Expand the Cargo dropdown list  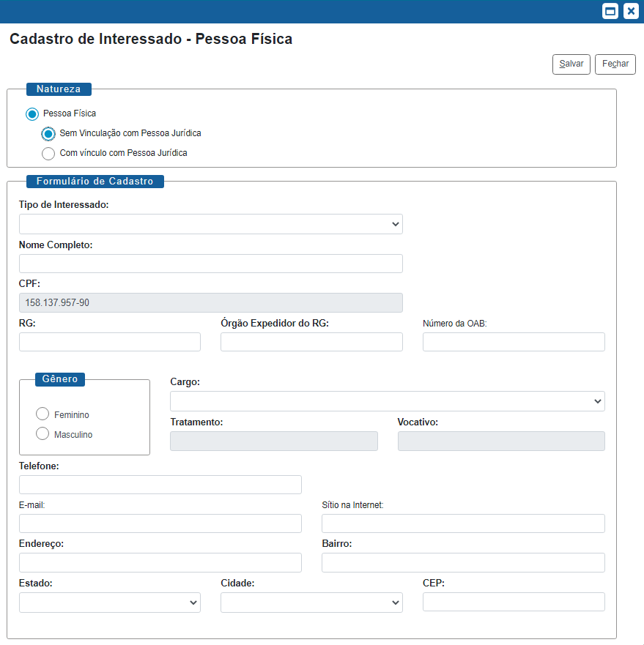[387, 401]
